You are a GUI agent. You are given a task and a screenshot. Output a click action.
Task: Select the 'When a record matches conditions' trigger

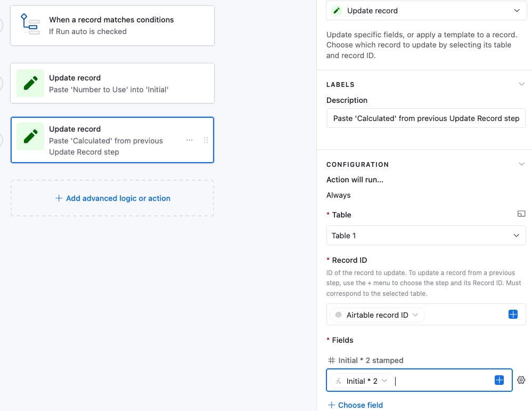pos(112,26)
